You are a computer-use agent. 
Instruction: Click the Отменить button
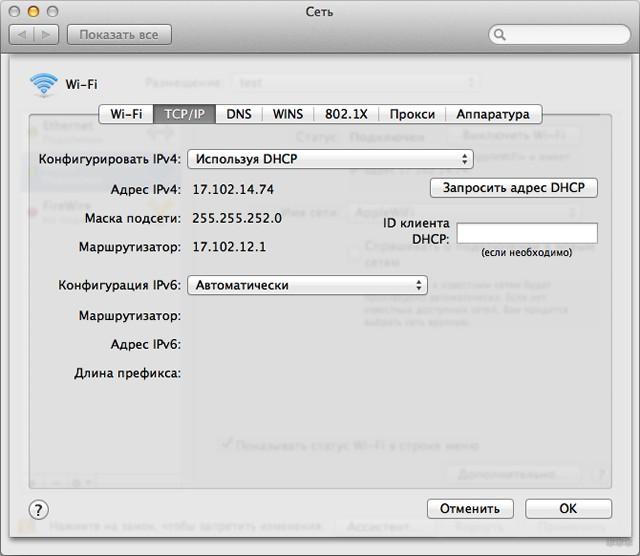tap(470, 509)
